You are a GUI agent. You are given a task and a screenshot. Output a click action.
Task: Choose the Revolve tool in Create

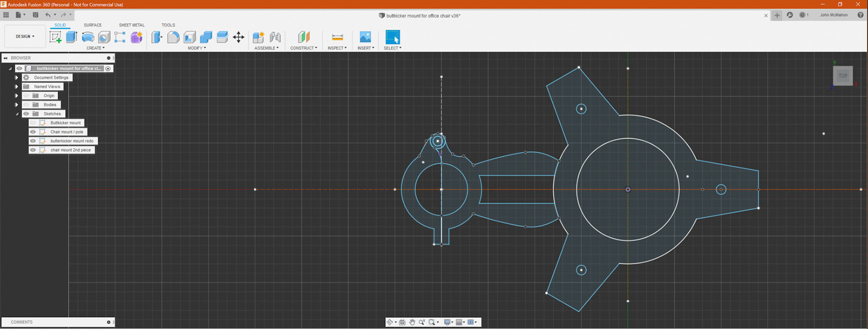[x=88, y=37]
